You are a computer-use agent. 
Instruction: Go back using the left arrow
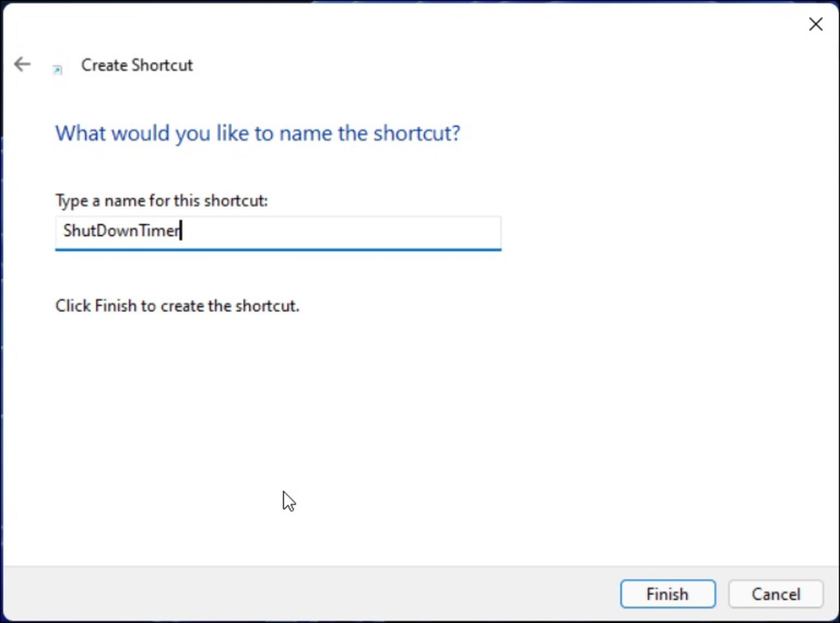(22, 64)
